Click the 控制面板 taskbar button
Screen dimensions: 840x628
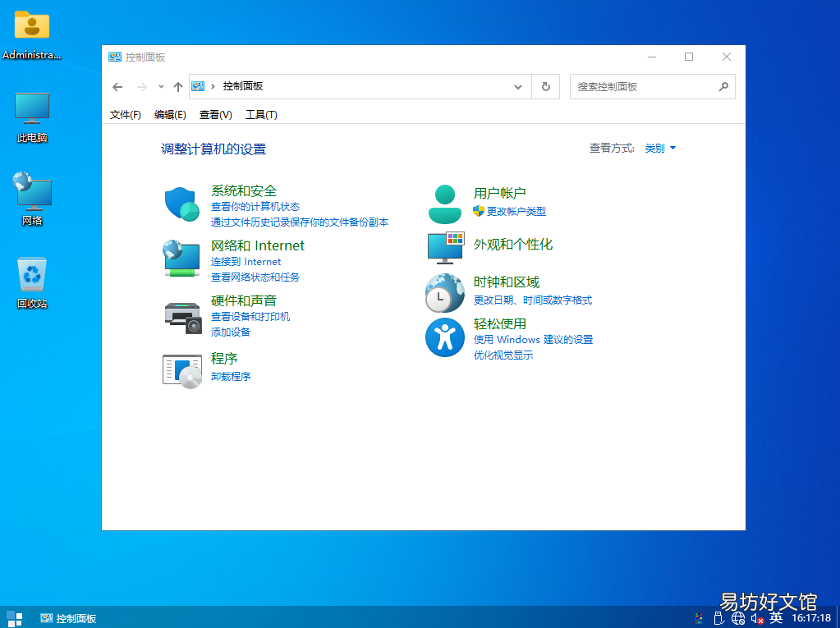pos(69,618)
